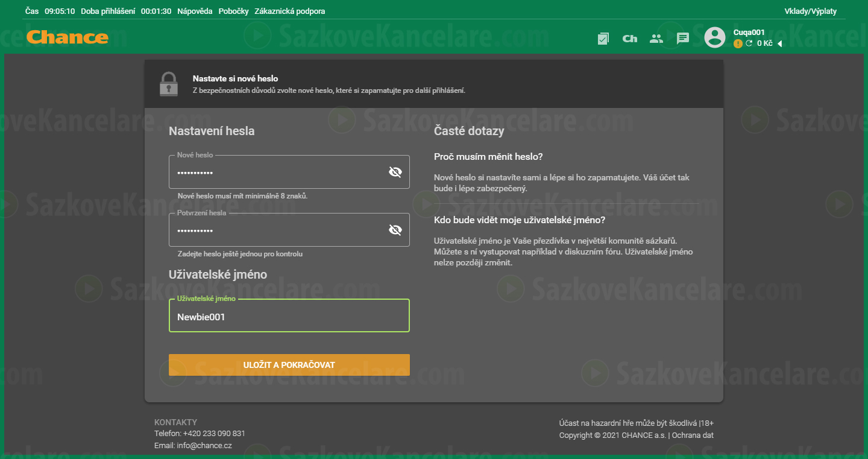The image size is (868, 459).
Task: Click the info@chance.cz email
Action: 204,446
